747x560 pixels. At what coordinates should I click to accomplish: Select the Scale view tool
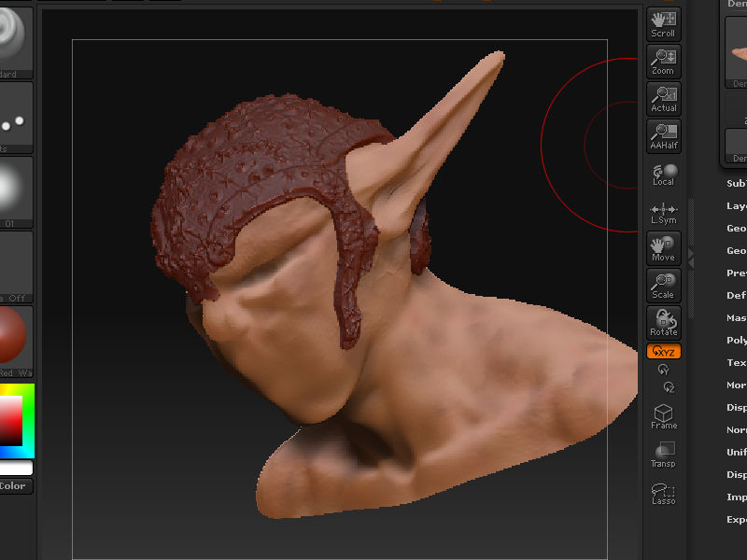coord(663,286)
